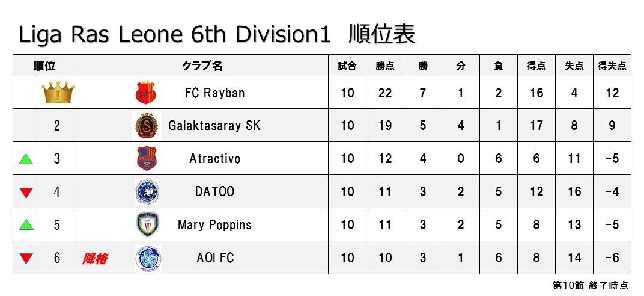Click the gold crown first-place icon

coord(58,92)
